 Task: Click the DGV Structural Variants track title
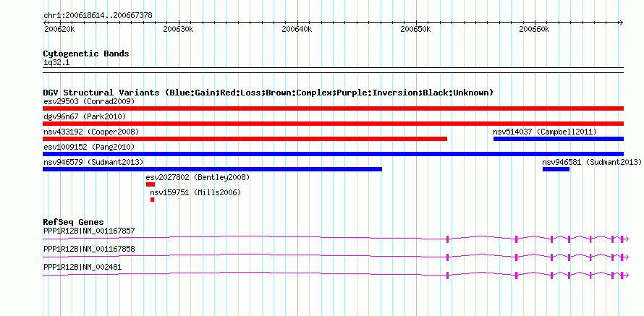(x=268, y=93)
